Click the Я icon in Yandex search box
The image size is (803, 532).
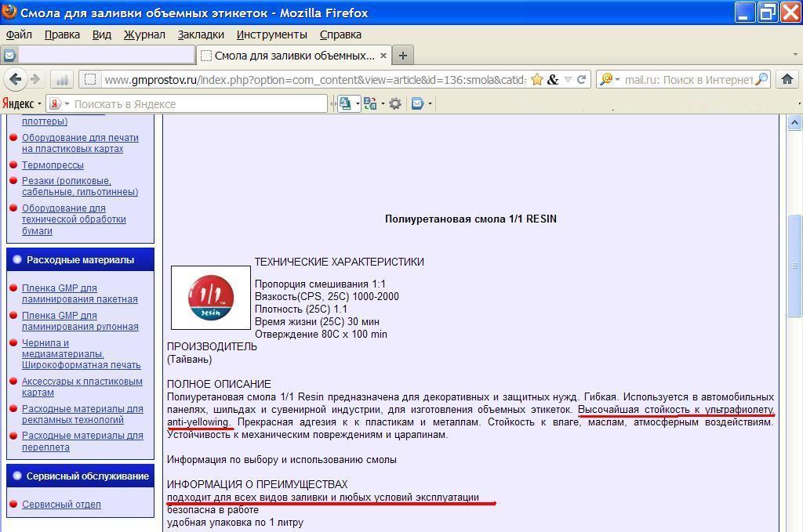[x=56, y=104]
